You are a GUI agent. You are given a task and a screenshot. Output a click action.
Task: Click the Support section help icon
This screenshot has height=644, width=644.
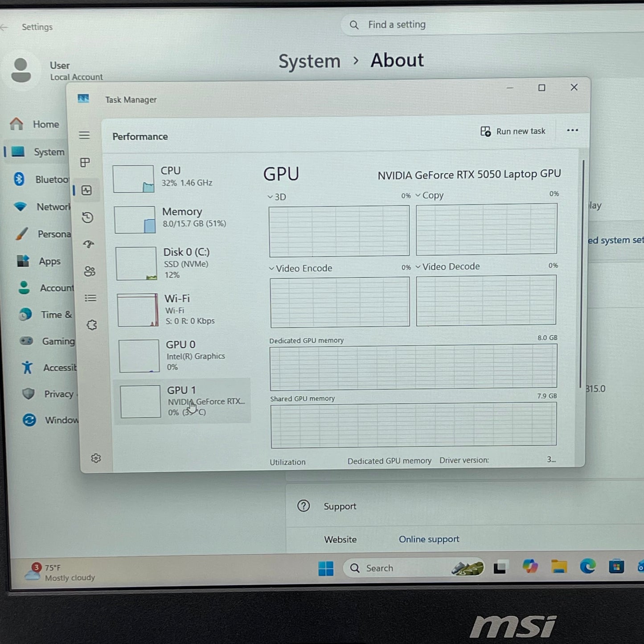pos(304,506)
